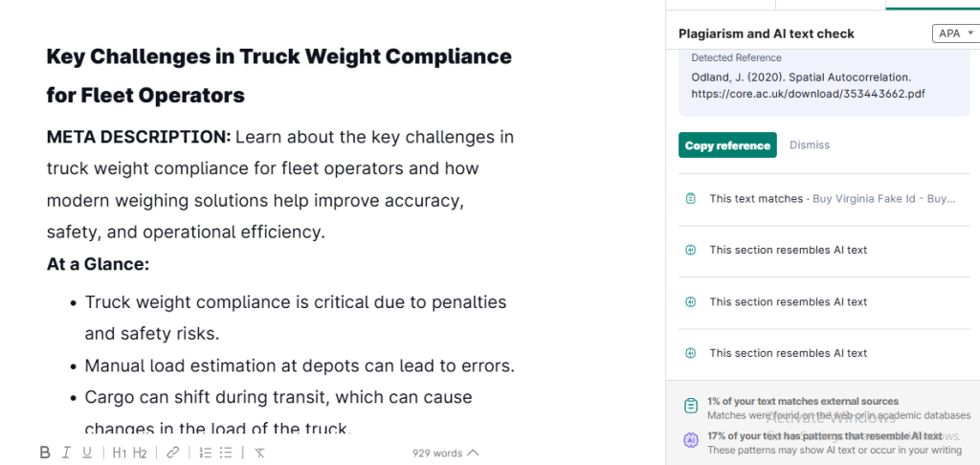The height and width of the screenshot is (465, 980).
Task: Click the plagiarism document icon beside 'This text matches'
Action: (691, 198)
